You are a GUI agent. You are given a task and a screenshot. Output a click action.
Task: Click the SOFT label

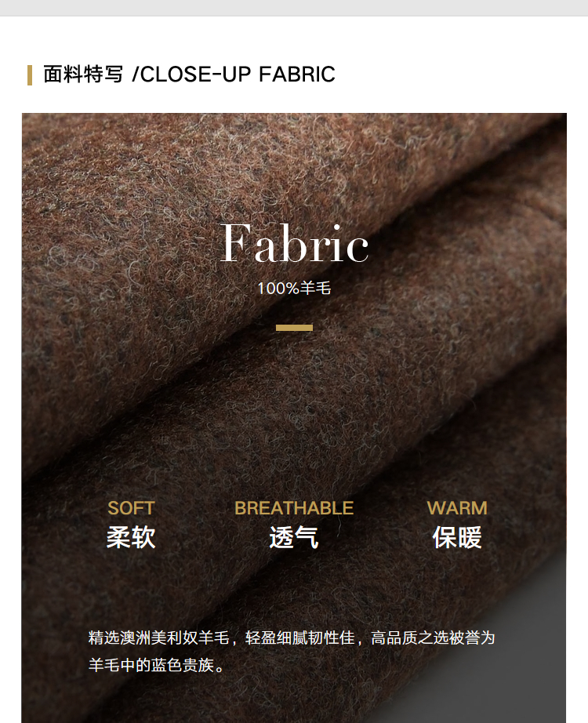coord(131,508)
